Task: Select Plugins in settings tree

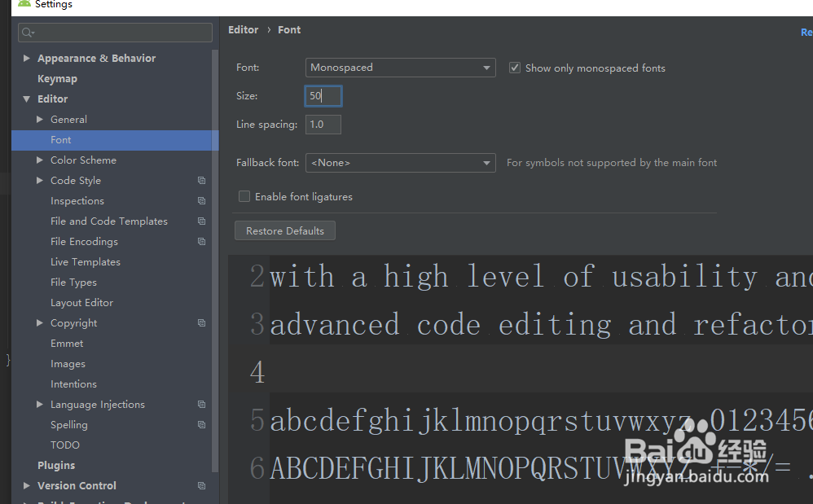Action: click(56, 465)
